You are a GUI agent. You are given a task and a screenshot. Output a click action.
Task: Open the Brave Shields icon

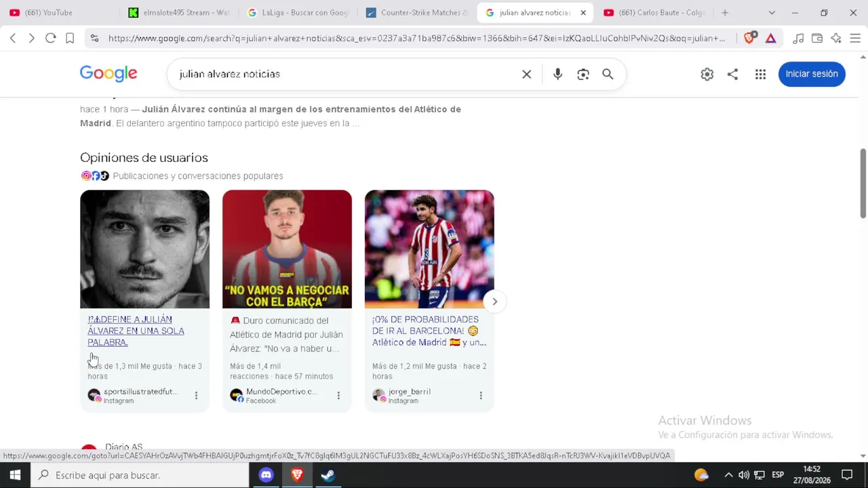pos(749,38)
